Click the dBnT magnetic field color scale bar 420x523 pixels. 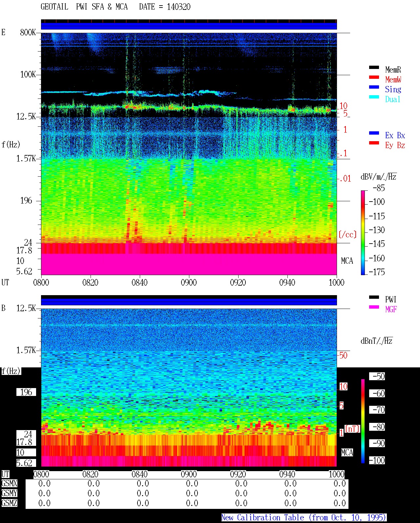(x=363, y=421)
